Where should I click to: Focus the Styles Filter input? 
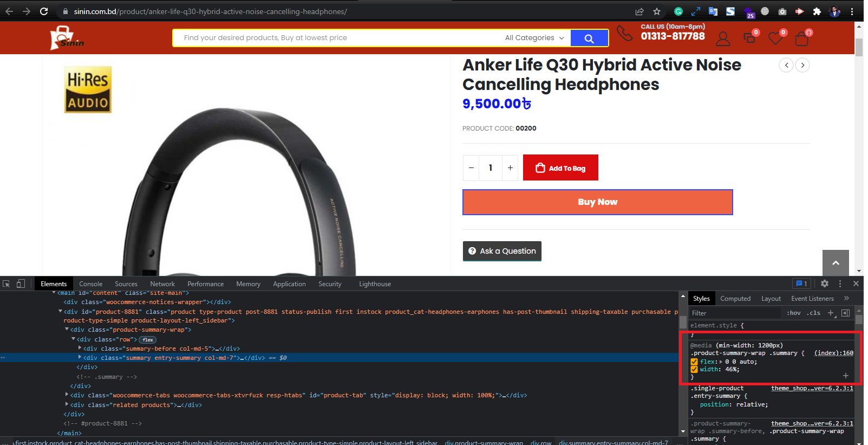pos(735,313)
